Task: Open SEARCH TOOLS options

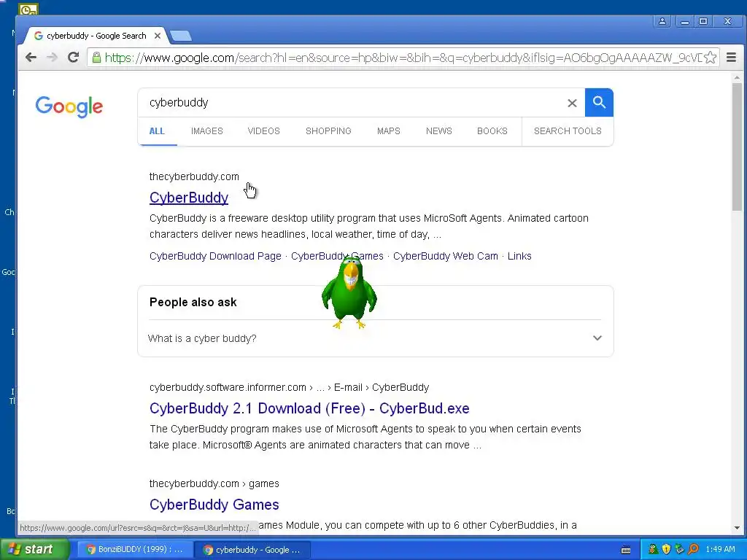Action: pyautogui.click(x=568, y=131)
